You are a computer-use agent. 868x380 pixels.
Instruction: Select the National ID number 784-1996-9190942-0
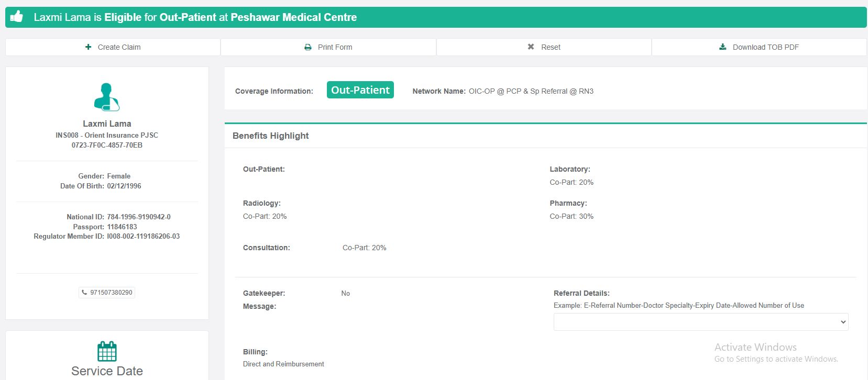pyautogui.click(x=139, y=217)
